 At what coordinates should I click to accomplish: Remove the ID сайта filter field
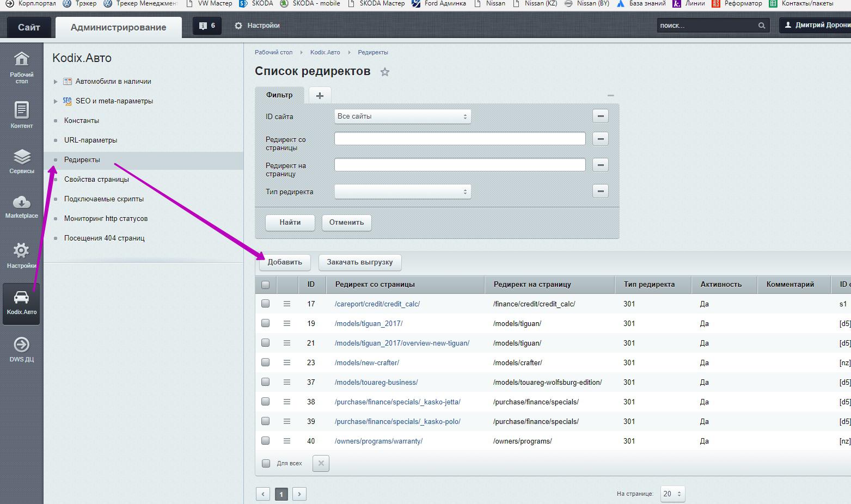[600, 116]
